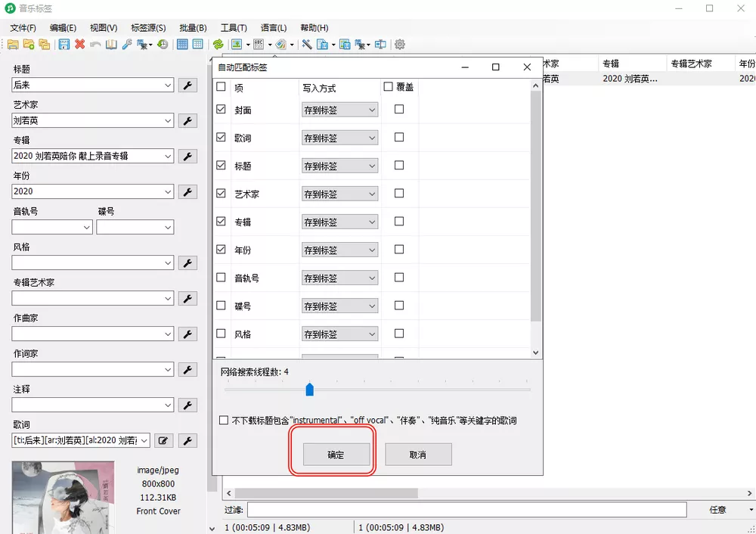Expand the 年份 dropdown in left panel
756x534 pixels.
168,192
